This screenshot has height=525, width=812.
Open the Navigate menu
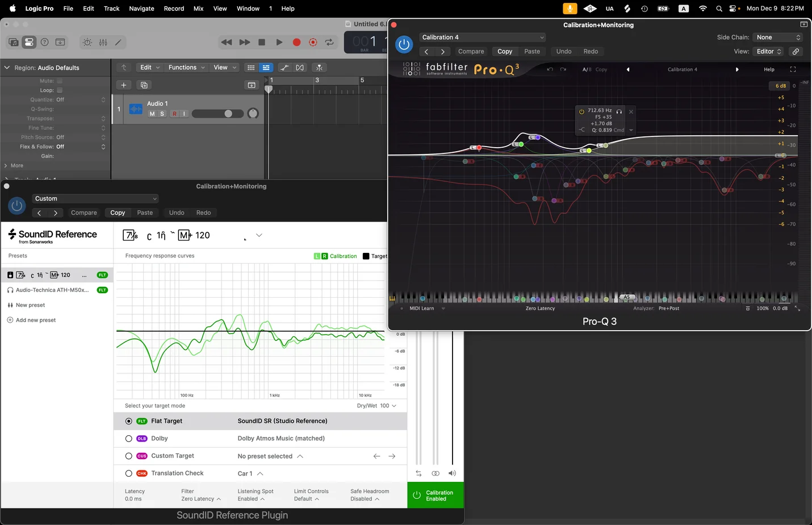point(141,9)
